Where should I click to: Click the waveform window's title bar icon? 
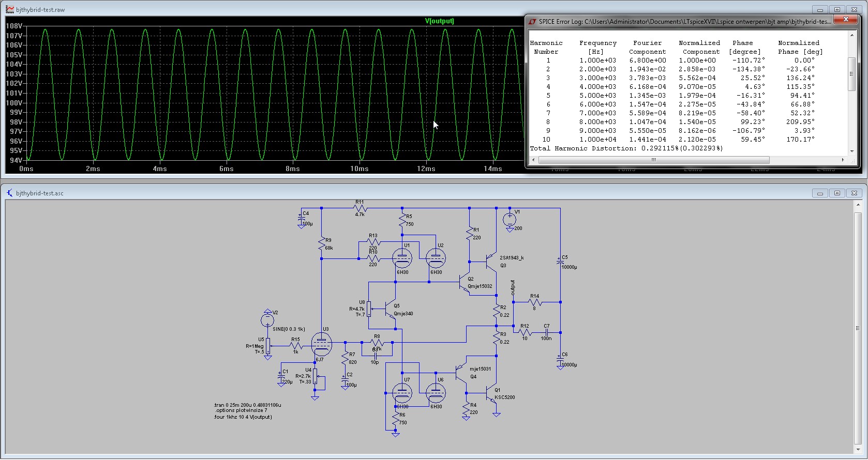(10, 9)
